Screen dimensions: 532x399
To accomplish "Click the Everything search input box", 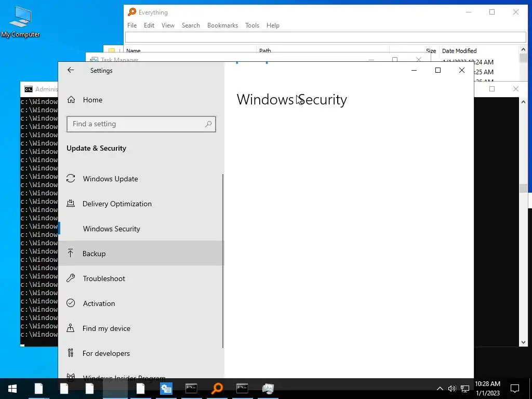I will (326, 37).
